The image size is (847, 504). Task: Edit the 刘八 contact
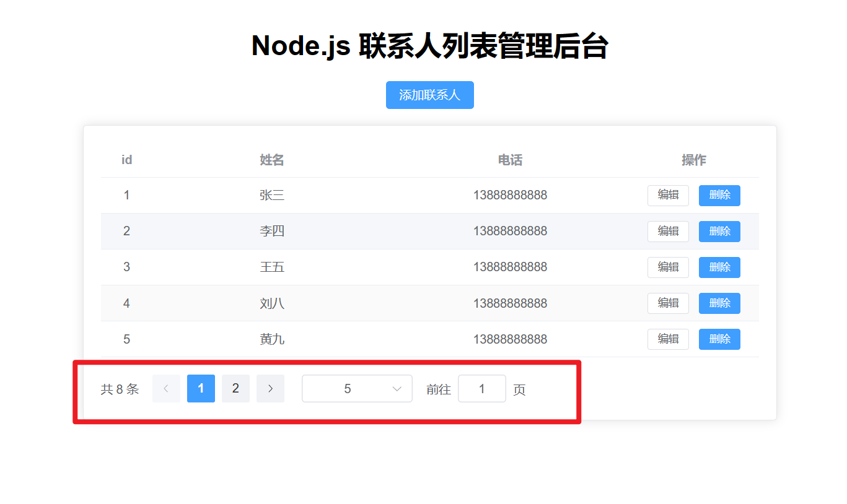pyautogui.click(x=668, y=303)
